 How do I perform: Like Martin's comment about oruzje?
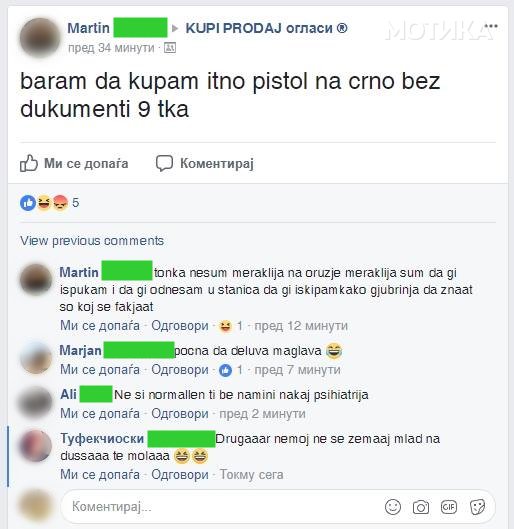coord(100,326)
